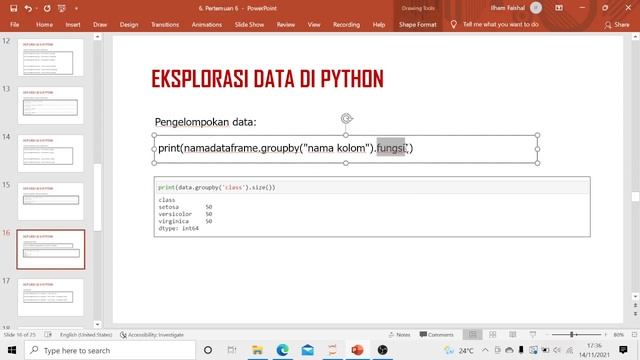Click the rotation handle above the text box
Viewport: 640px width, 360px height.
pyautogui.click(x=346, y=118)
